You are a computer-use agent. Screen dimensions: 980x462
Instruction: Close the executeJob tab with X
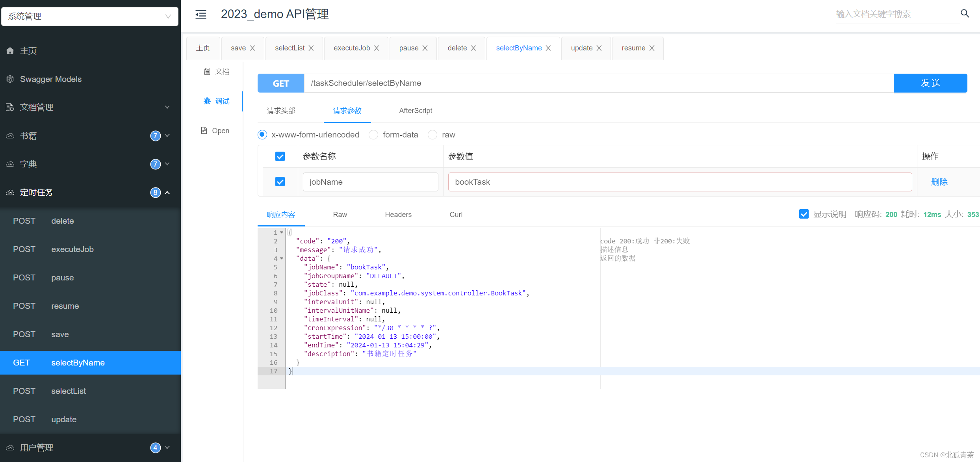377,48
